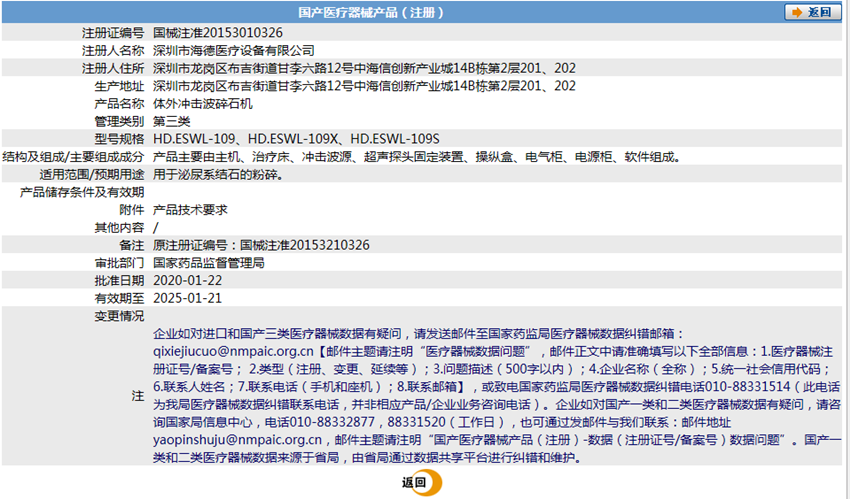Viewport: 850px width, 499px height.
Task: Click remark 原注册证编号：国械注准20153210326
Action: coord(261,245)
